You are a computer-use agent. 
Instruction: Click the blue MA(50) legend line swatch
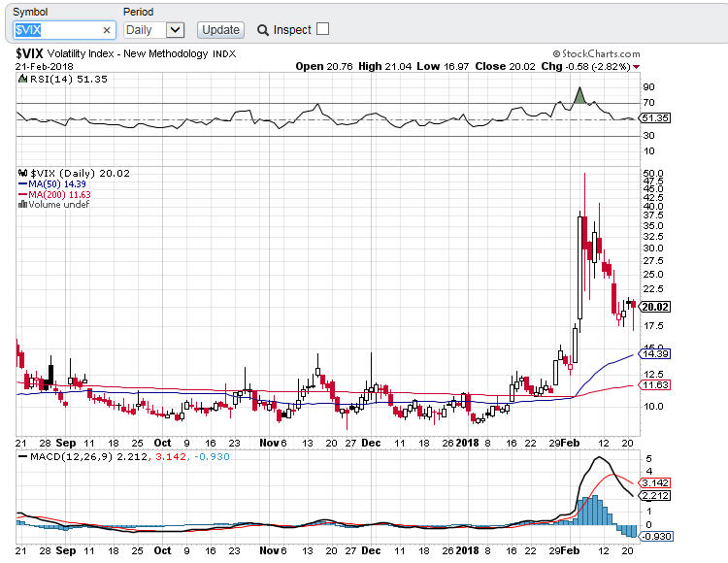(23, 184)
